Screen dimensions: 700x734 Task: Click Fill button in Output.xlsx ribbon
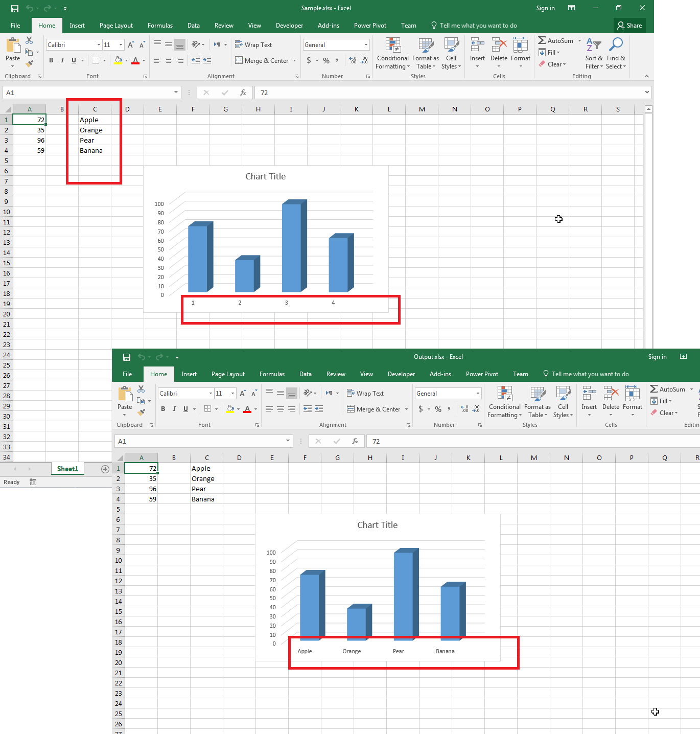tap(661, 401)
